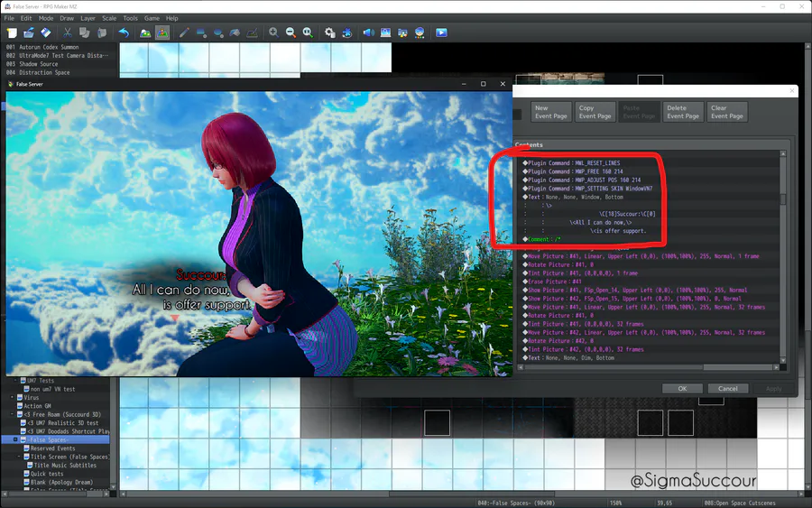Select the 'Quick tests' map
The image size is (812, 508).
pos(47,474)
